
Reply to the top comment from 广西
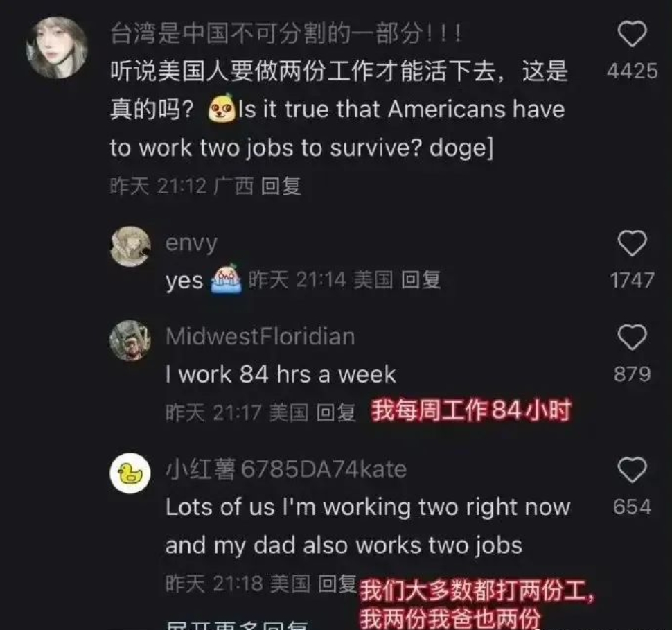[281, 186]
